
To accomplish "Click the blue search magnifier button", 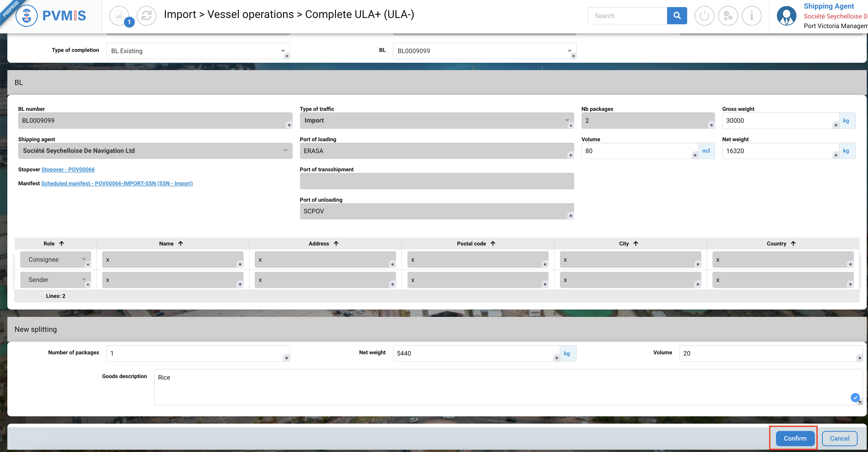I will (x=677, y=15).
